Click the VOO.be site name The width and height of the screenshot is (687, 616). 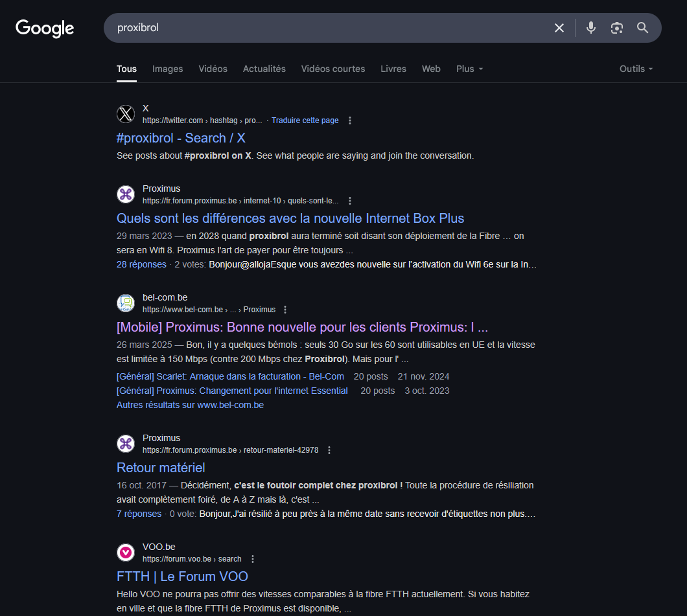[x=159, y=547]
